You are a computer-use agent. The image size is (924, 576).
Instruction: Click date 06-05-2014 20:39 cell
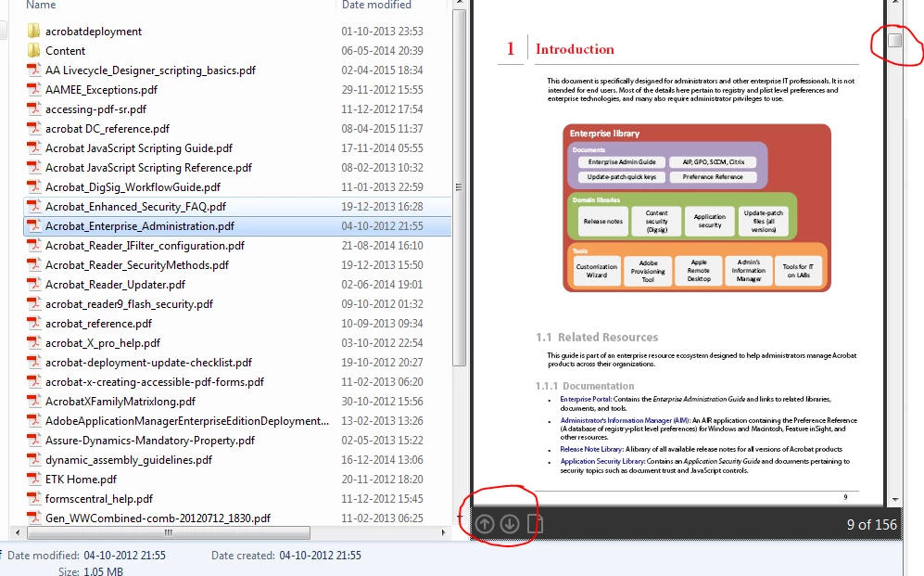point(382,51)
